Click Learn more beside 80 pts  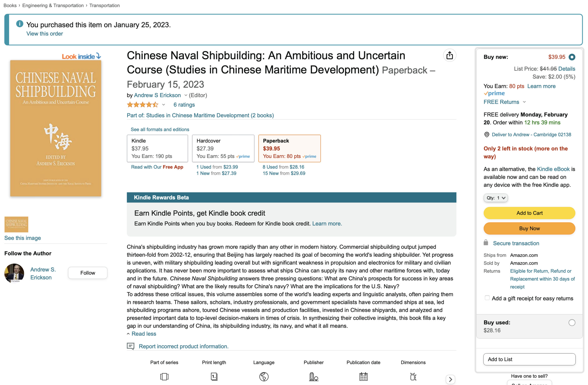[x=541, y=86]
